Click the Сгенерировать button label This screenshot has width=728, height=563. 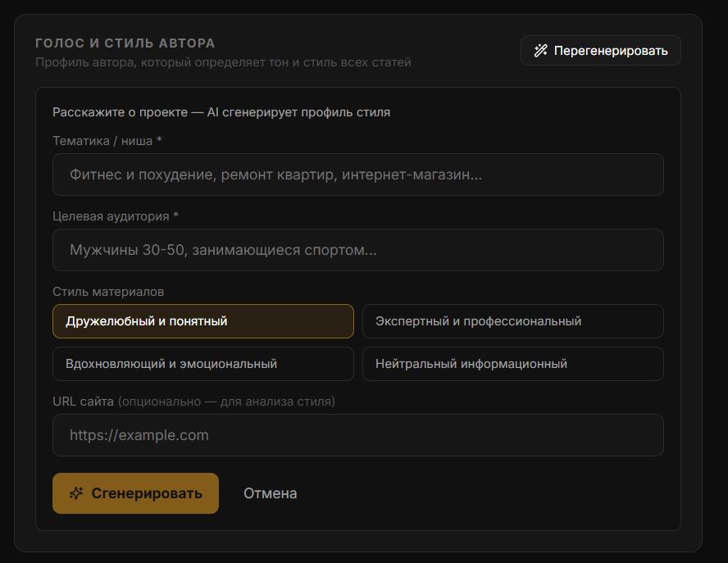click(x=147, y=493)
